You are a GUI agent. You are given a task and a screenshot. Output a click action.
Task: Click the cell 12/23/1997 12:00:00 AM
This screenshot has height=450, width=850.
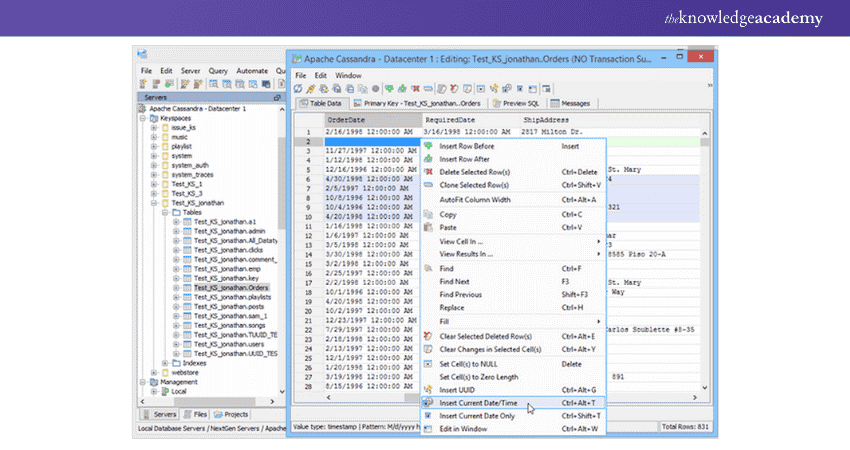pyautogui.click(x=371, y=320)
